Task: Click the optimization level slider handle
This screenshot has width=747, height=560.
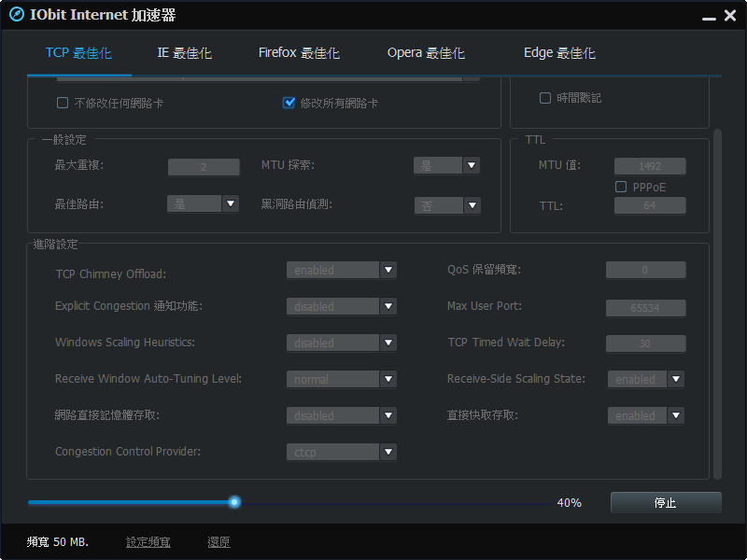Action: [x=234, y=502]
